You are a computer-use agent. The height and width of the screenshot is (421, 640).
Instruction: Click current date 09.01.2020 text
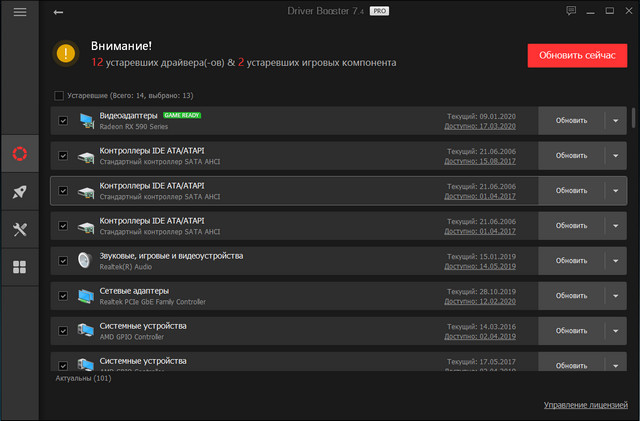click(x=481, y=116)
